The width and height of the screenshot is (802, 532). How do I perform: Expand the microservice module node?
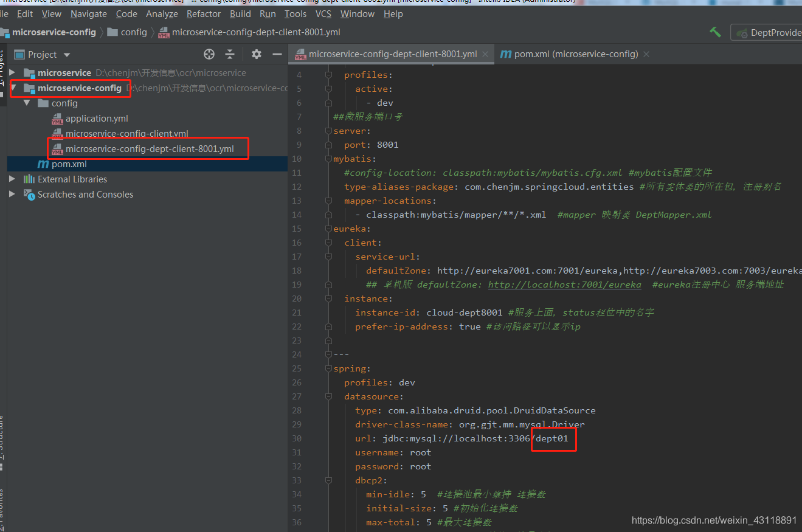click(x=12, y=73)
